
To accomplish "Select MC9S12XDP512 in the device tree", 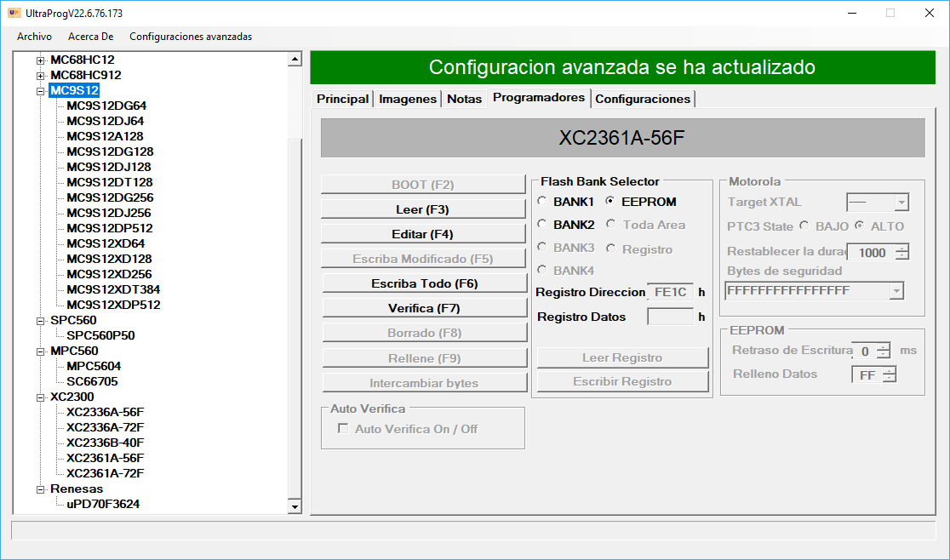I will point(113,305).
